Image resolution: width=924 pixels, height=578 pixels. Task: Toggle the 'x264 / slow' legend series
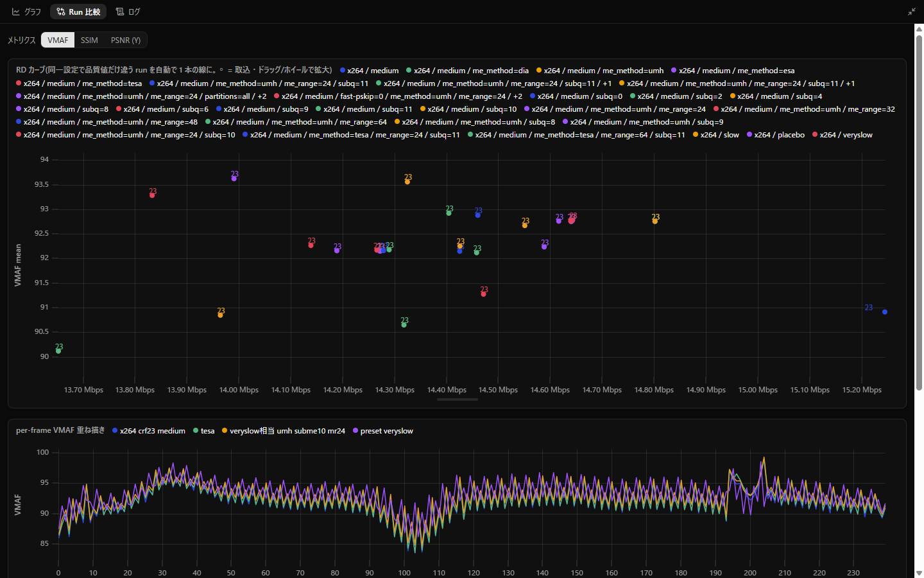[x=715, y=135]
